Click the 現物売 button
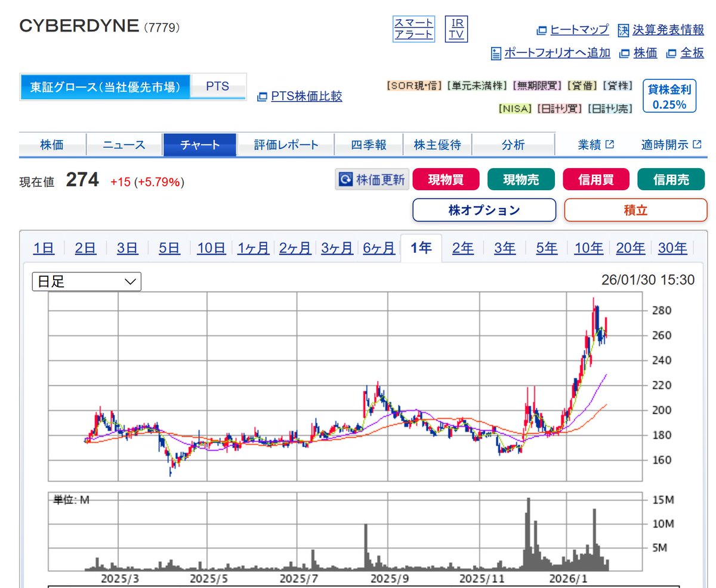716x588 pixels. click(521, 180)
